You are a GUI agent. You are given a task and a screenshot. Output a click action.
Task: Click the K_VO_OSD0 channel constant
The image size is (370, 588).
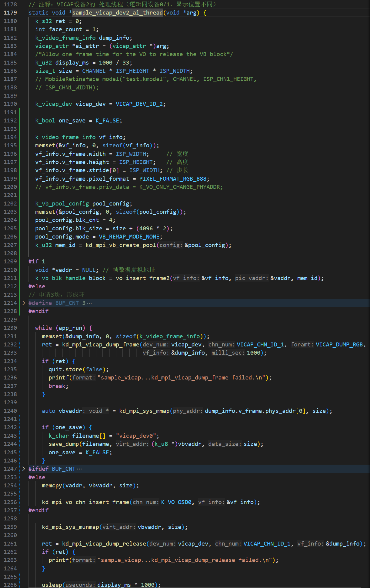point(176,502)
